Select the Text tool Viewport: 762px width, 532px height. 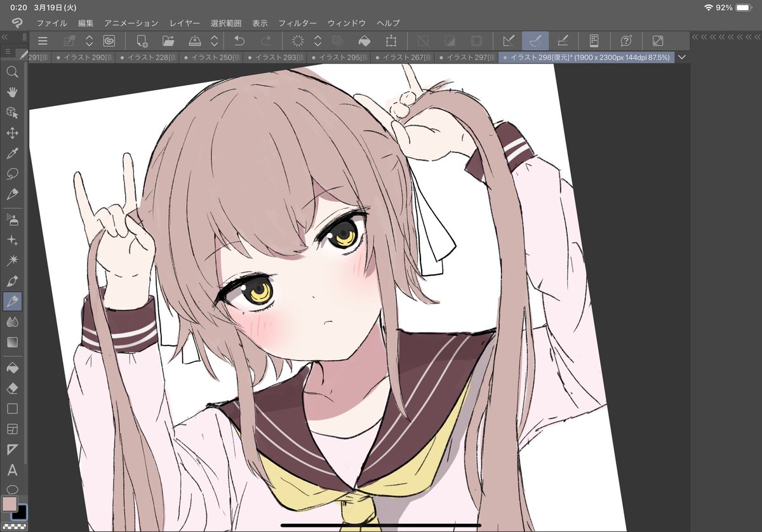coord(12,470)
